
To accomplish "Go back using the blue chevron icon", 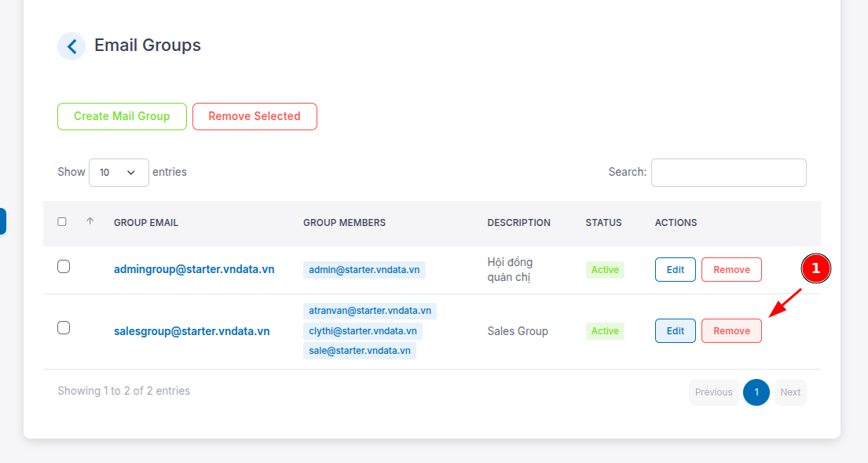I will (x=71, y=46).
